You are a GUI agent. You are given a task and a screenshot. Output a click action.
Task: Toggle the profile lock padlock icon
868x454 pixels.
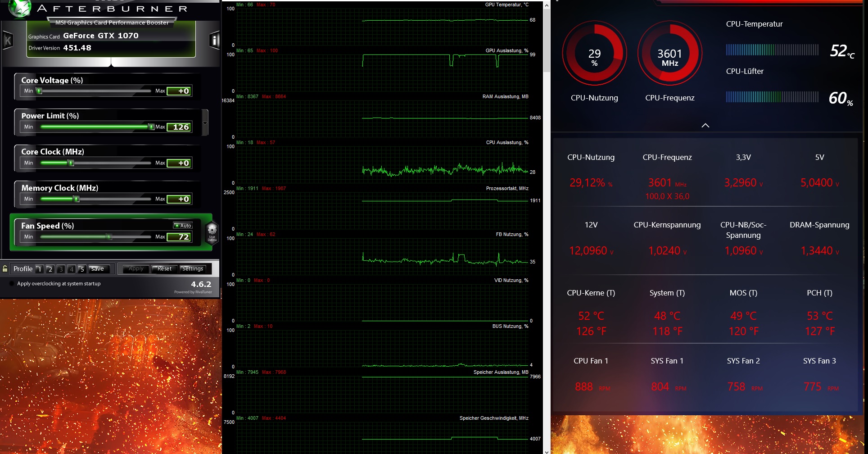[5, 269]
